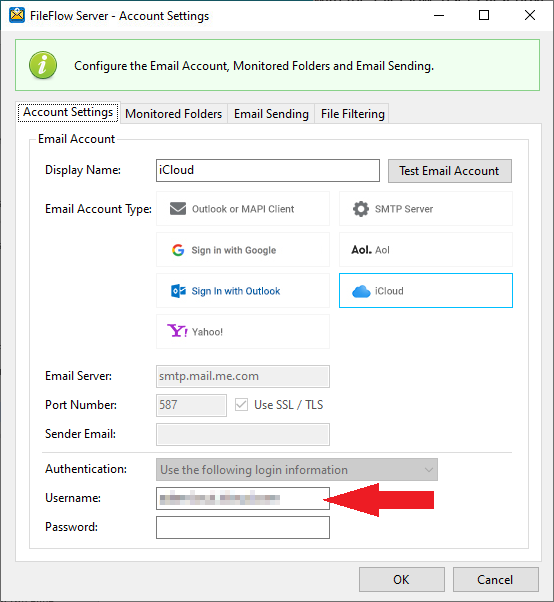554x602 pixels.
Task: Choose the Yahoo! logo account type
Action: (x=177, y=331)
